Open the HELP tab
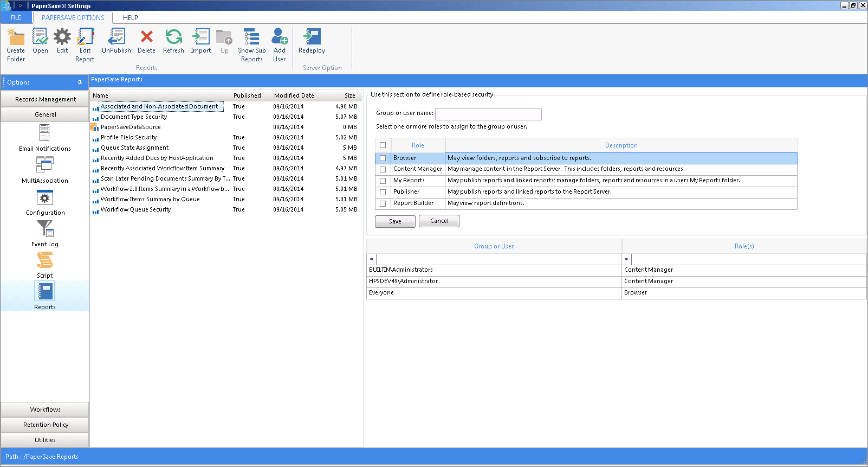 click(131, 17)
